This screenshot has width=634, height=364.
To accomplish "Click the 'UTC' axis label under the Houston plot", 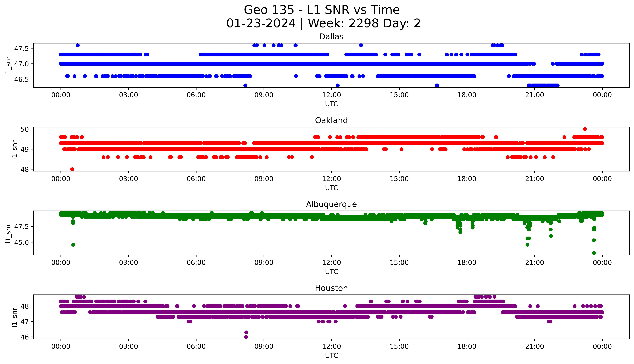I will click(x=331, y=355).
